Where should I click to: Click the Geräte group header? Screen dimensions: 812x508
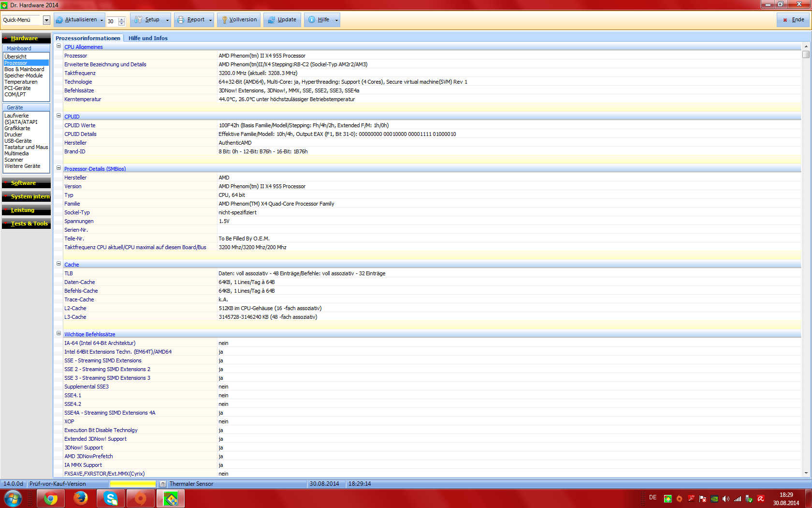coord(26,107)
